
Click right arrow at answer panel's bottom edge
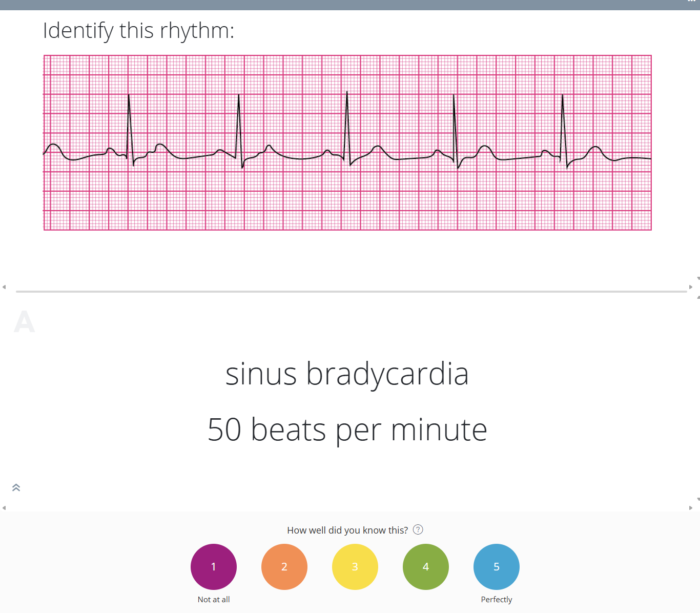tap(691, 508)
